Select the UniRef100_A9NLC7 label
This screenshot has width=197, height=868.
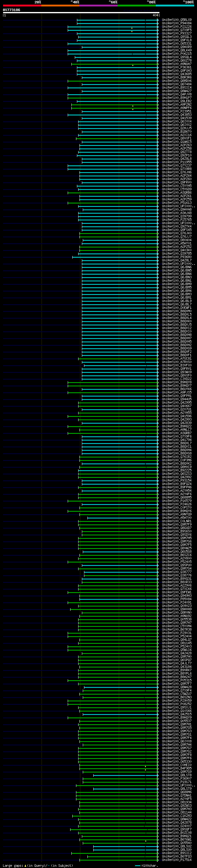(x=176, y=430)
